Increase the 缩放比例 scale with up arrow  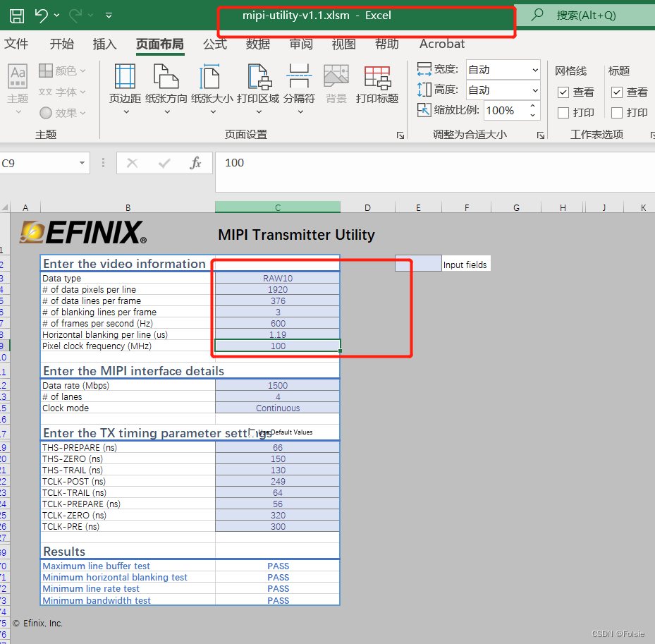[532, 106]
